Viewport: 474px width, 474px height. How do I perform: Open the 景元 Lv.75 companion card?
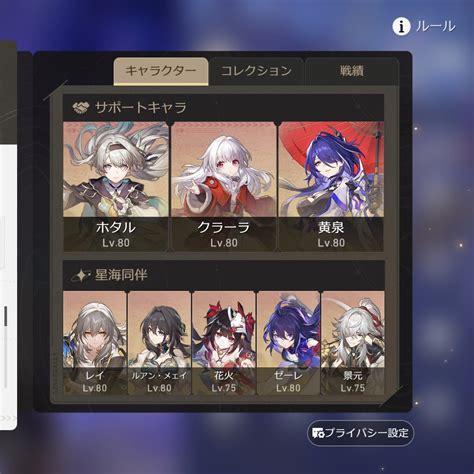(x=353, y=343)
